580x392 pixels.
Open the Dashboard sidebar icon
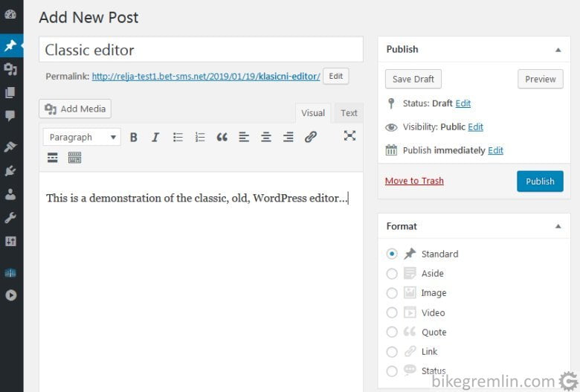[x=10, y=14]
